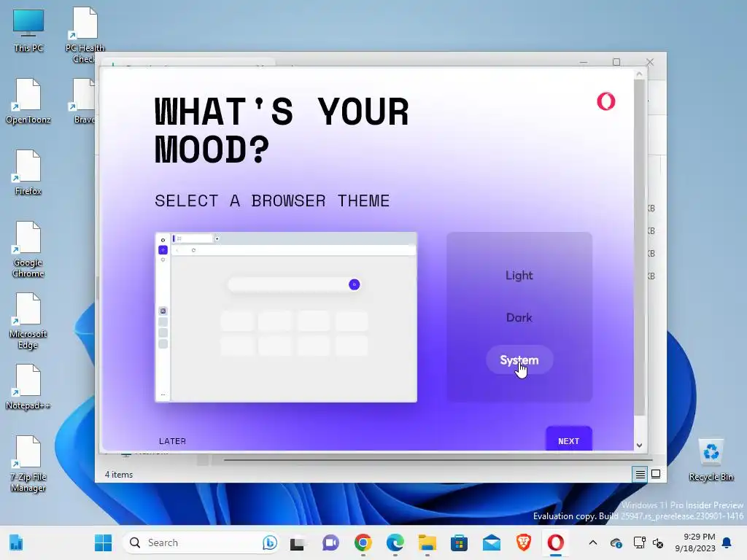This screenshot has height=560, width=747.
Task: Click the Opera logo in the setup dialog
Action: [x=606, y=101]
